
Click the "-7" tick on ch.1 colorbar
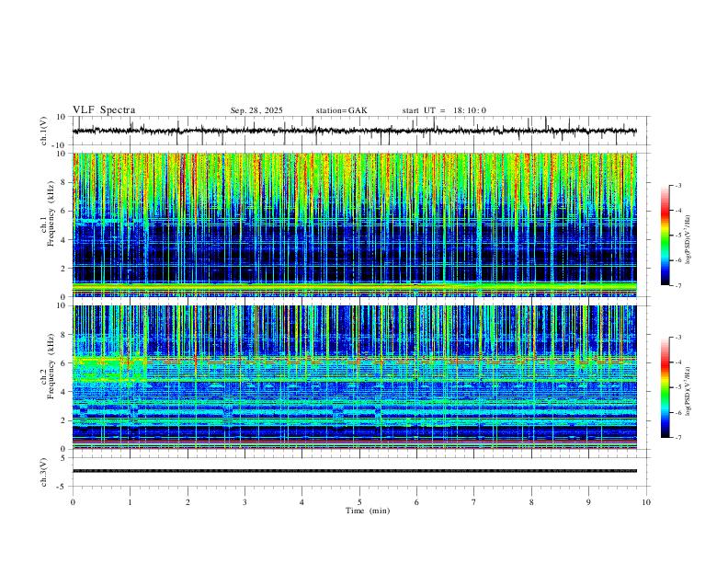coord(678,285)
